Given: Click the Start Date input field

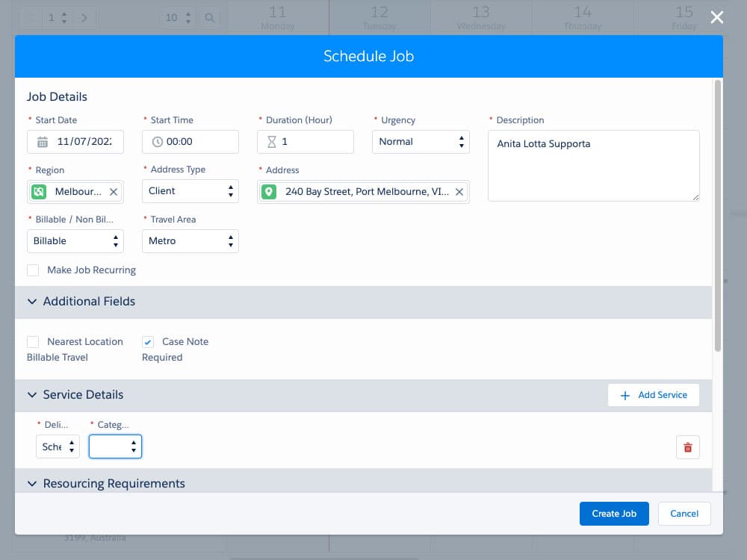Looking at the screenshot, I should (x=75, y=142).
